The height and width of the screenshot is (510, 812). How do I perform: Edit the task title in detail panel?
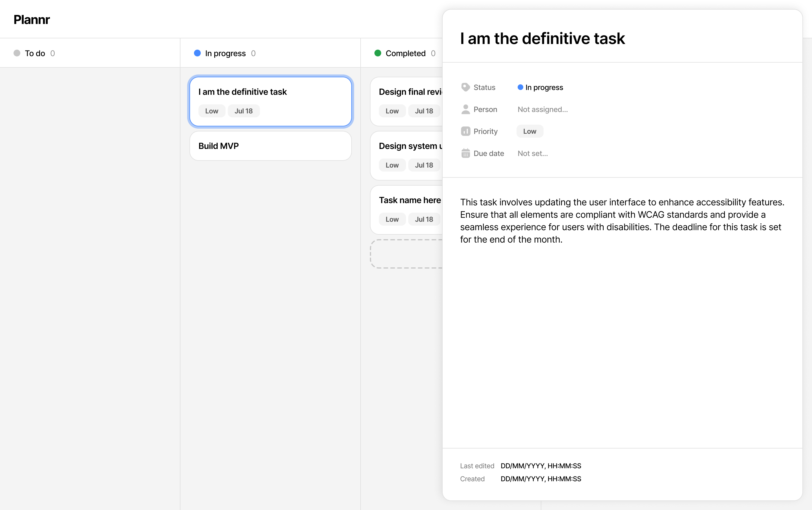point(542,38)
